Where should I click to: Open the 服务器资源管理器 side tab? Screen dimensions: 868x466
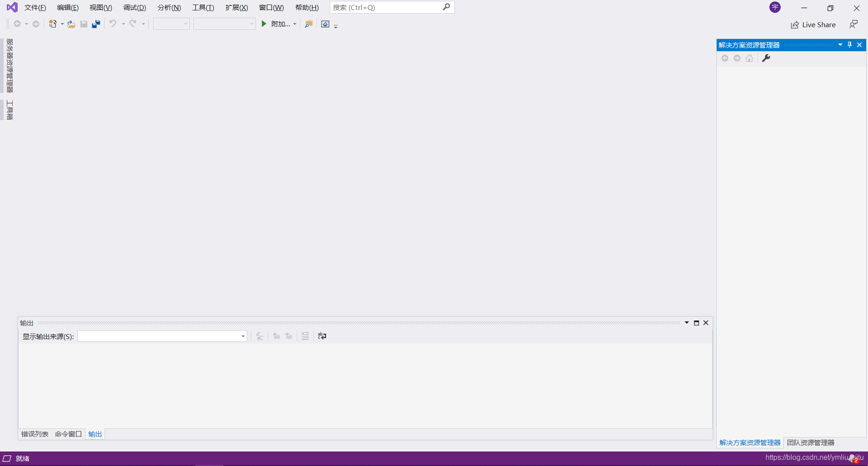[x=10, y=66]
